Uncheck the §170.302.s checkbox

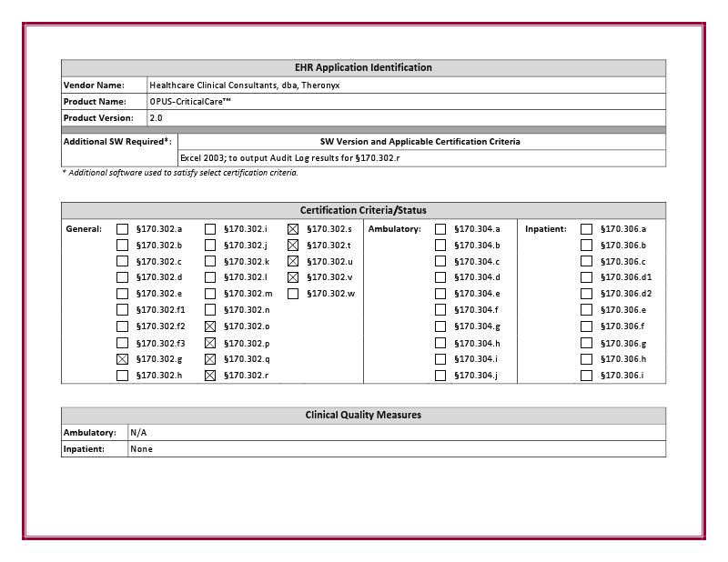coord(293,229)
